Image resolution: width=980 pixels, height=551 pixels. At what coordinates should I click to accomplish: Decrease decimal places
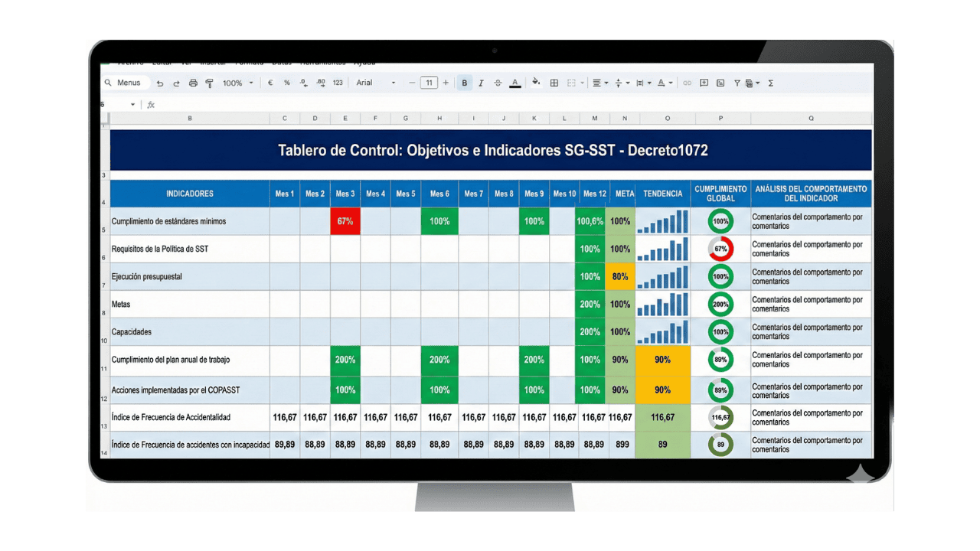[x=303, y=83]
